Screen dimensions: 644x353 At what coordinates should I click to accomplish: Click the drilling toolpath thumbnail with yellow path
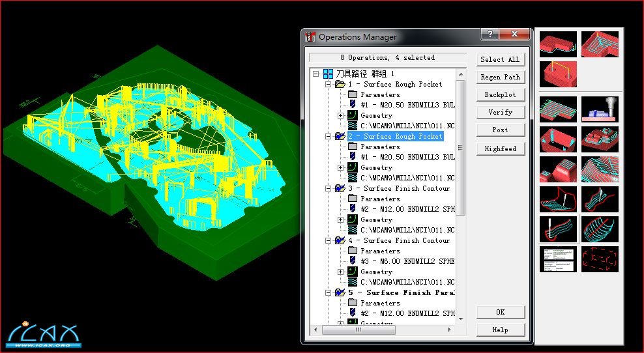pos(558,74)
